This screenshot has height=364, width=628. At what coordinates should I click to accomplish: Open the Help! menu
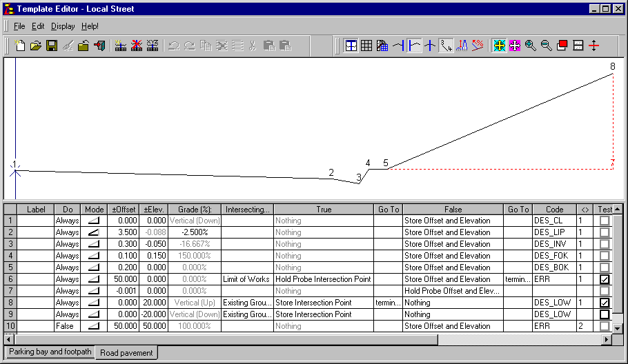90,26
